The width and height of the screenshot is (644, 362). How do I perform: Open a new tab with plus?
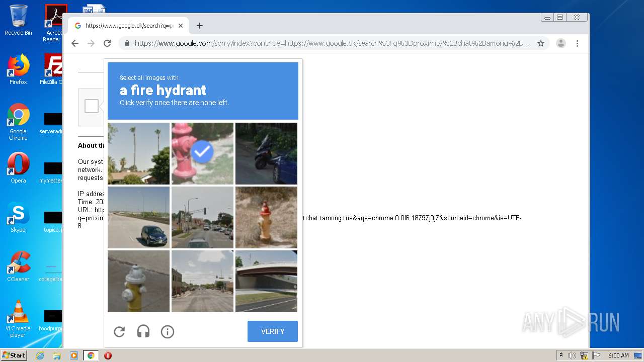(x=200, y=26)
